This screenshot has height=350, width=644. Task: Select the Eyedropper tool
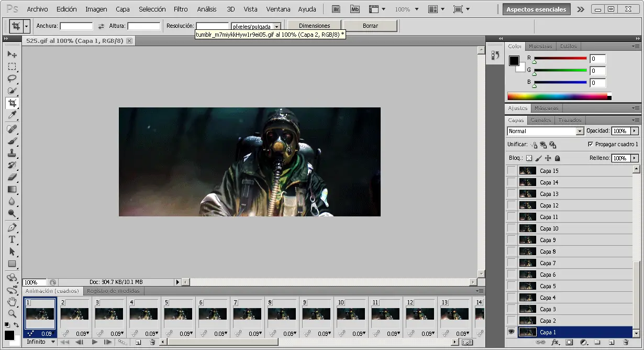[x=12, y=115]
